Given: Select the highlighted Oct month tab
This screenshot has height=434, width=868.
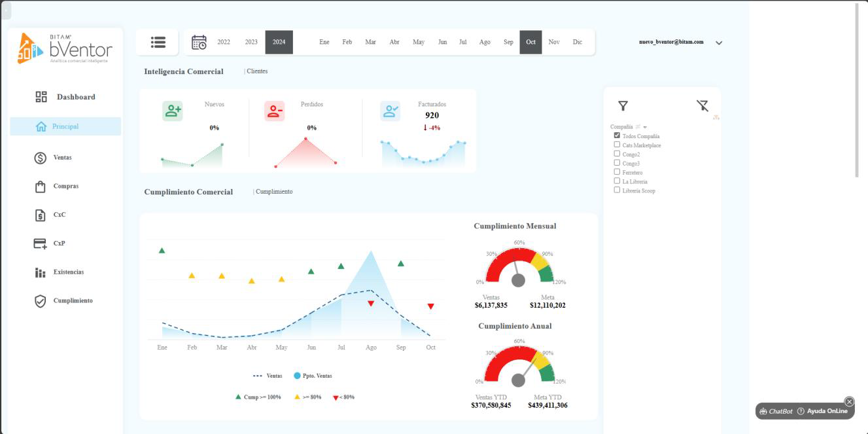Looking at the screenshot, I should click(x=530, y=42).
